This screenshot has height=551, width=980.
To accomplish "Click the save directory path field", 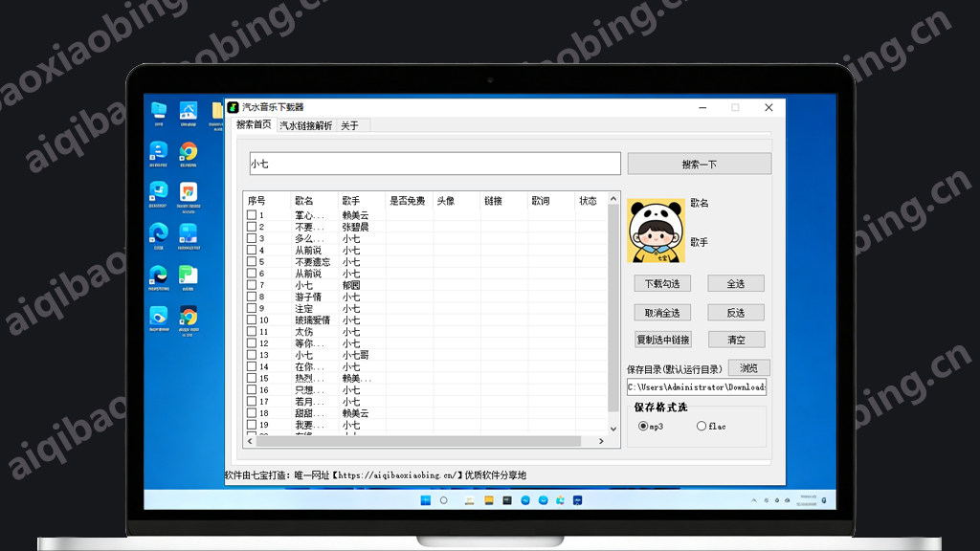I will coord(697,387).
